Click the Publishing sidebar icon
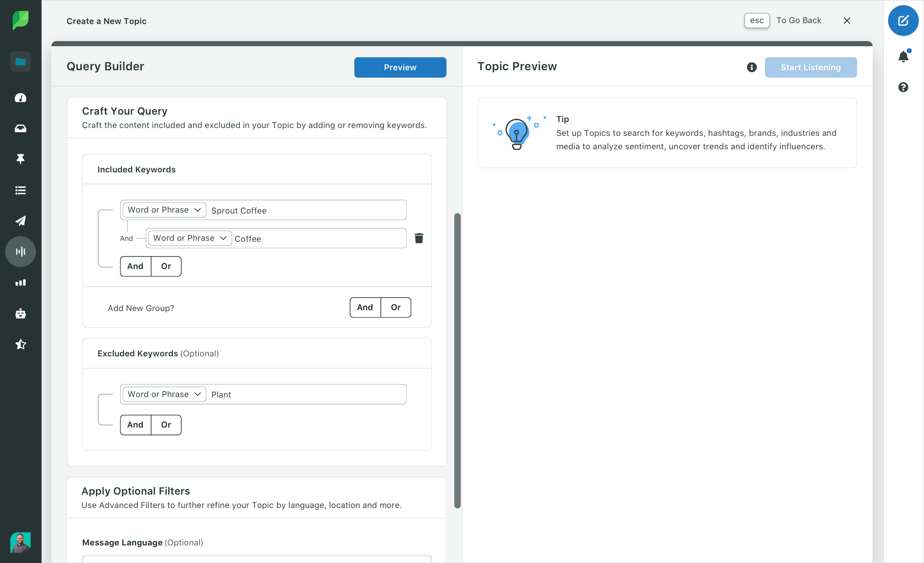Viewport: 924px width, 563px height. click(20, 220)
